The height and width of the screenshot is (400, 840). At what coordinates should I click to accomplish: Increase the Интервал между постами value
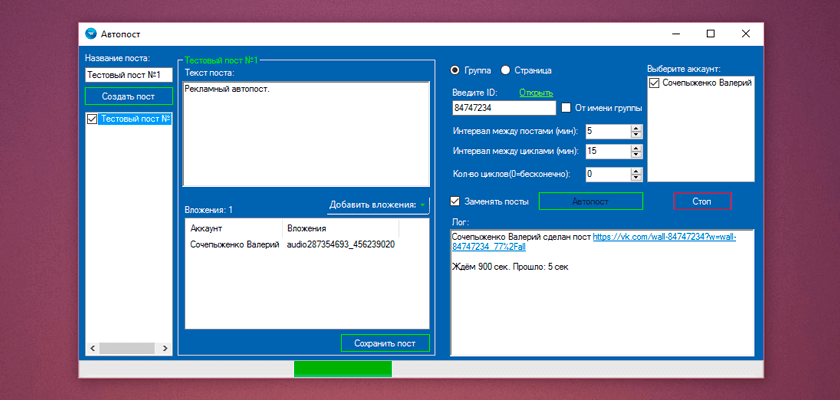(x=636, y=128)
